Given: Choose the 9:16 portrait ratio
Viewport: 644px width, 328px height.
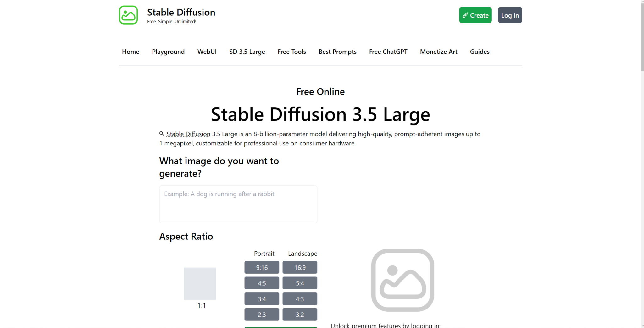Looking at the screenshot, I should (x=262, y=267).
